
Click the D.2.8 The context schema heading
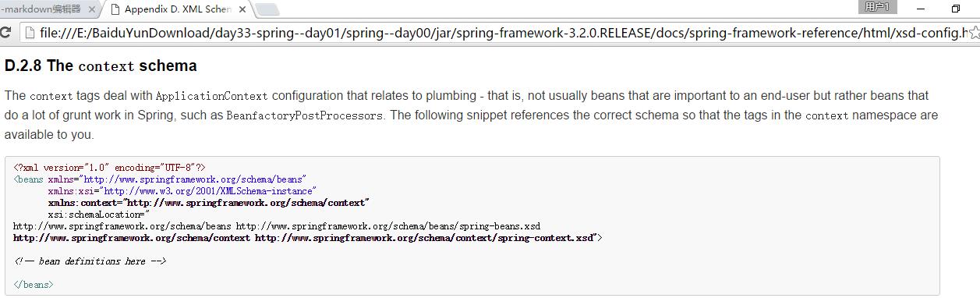click(x=101, y=66)
